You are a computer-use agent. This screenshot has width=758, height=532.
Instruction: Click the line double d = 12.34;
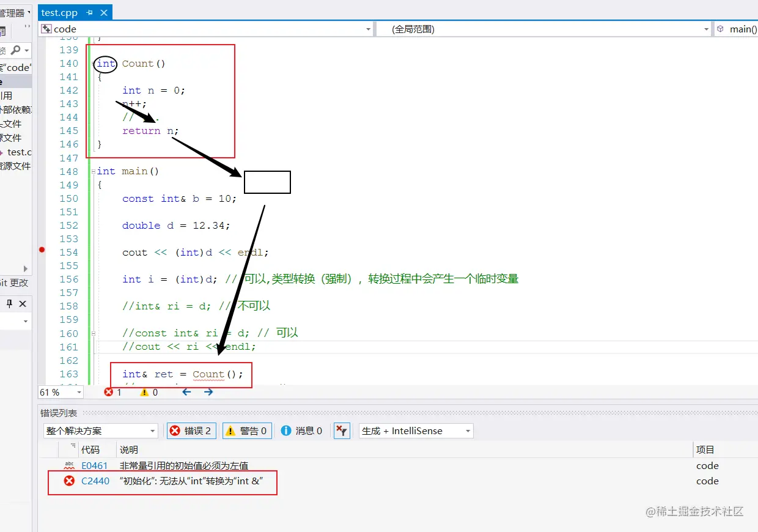pyautogui.click(x=176, y=226)
